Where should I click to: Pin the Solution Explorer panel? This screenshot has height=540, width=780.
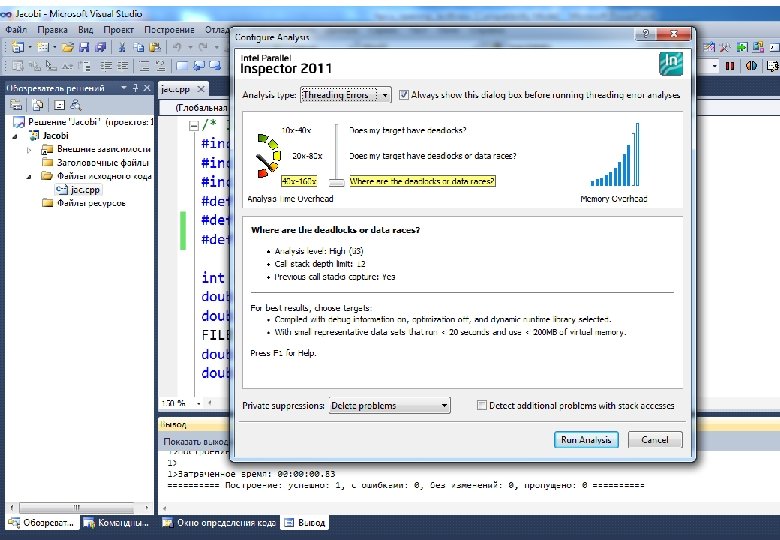(x=135, y=88)
